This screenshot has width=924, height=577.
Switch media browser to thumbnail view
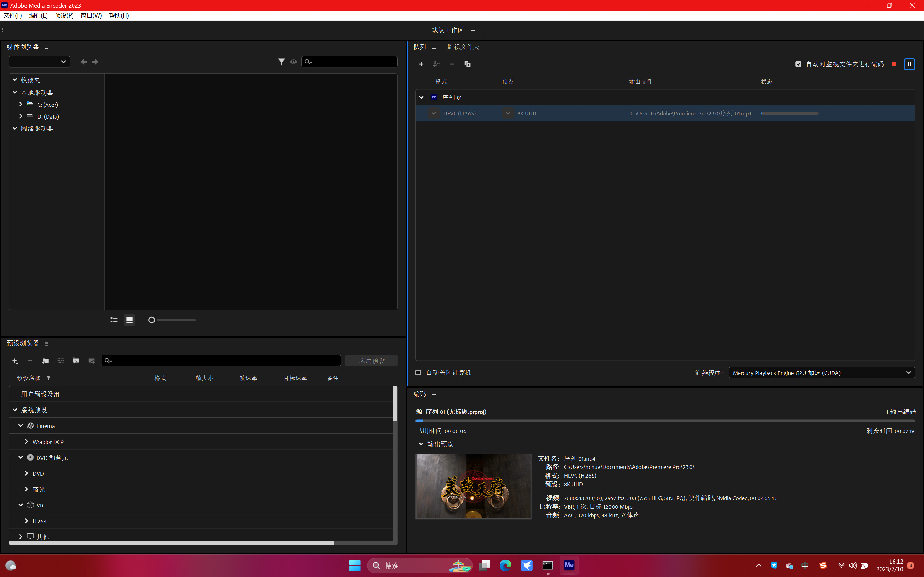(129, 320)
